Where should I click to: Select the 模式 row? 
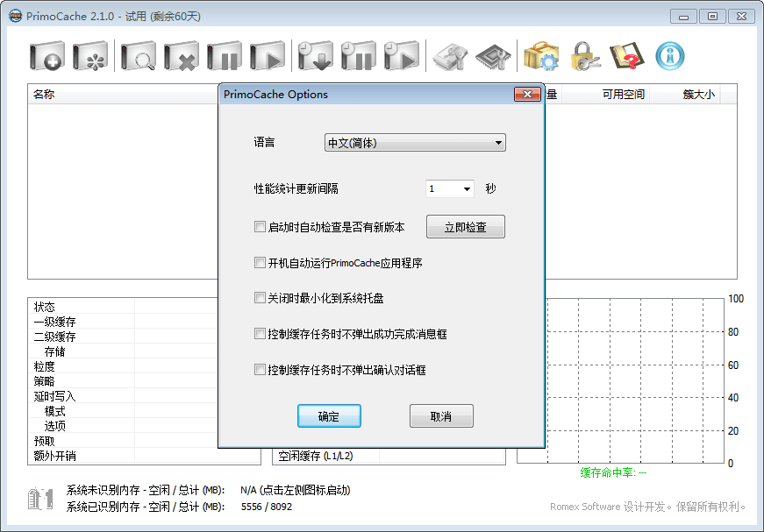click(122, 411)
